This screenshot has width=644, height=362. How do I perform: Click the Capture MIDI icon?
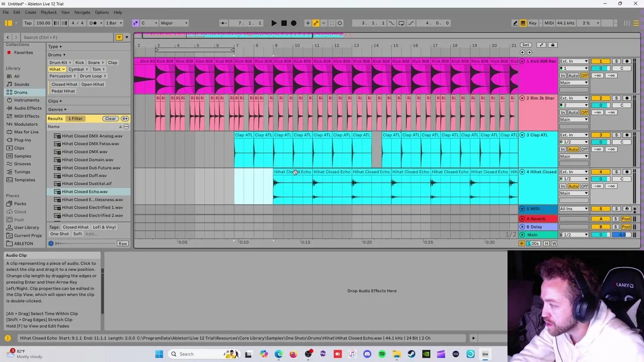(332, 23)
